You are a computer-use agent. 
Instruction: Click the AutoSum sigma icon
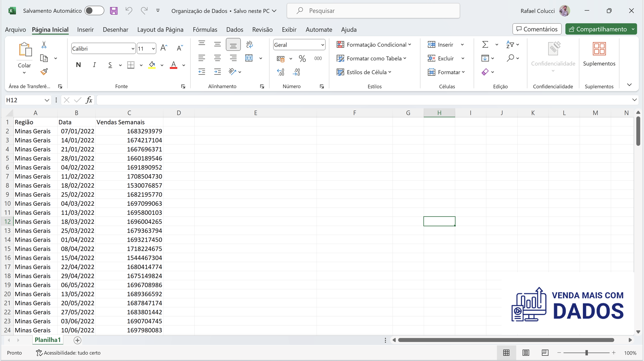pos(485,45)
